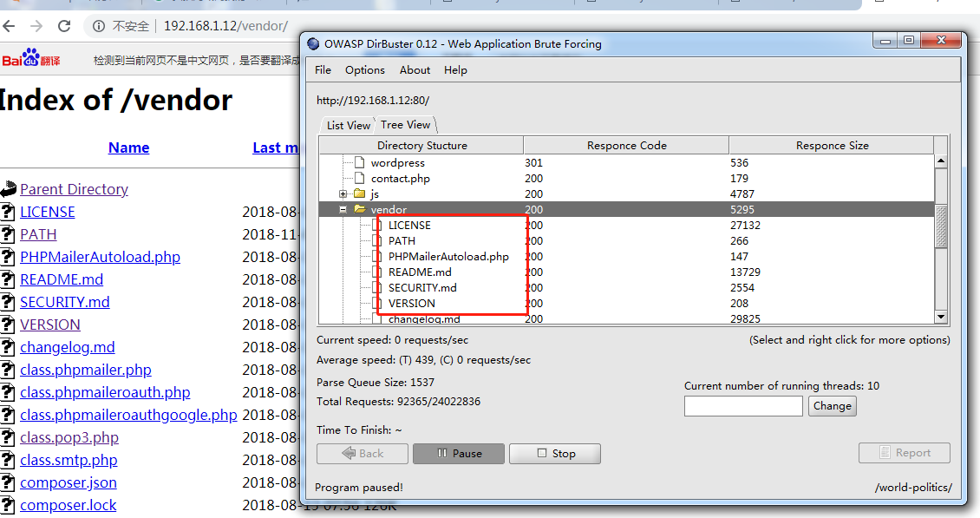The height and width of the screenshot is (518, 980).
Task: Open Parent Directory link in browser
Action: tap(74, 189)
